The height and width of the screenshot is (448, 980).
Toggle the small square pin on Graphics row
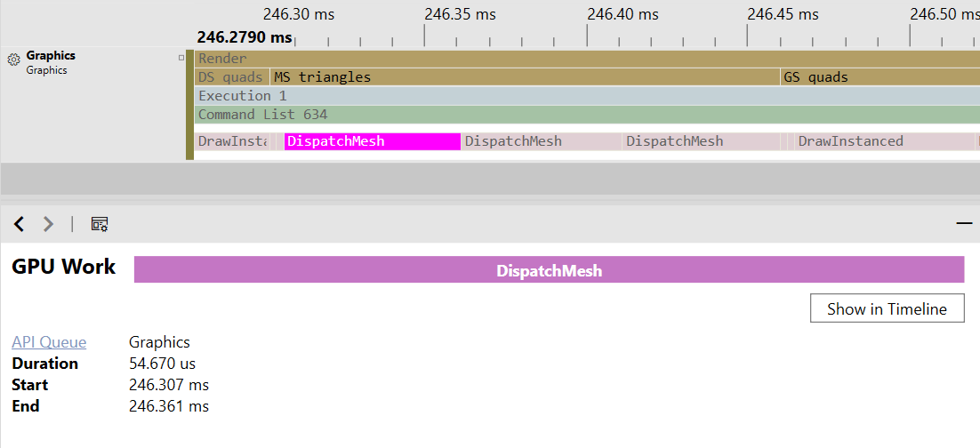coord(181,58)
